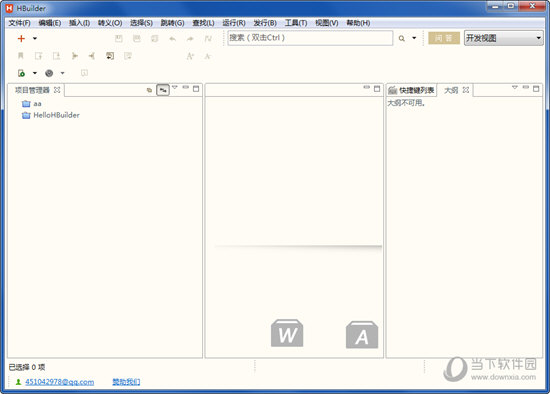Click the left-pointing navigation arrow icon
550x394 pixels.
92,56
